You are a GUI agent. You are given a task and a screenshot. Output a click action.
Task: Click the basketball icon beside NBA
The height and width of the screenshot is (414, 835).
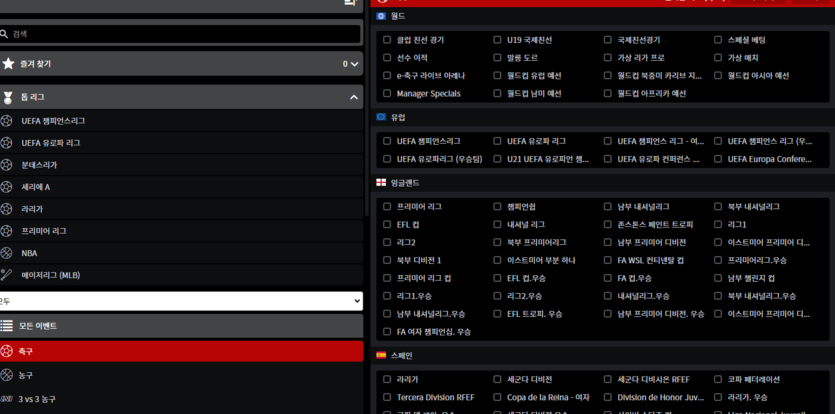pyautogui.click(x=6, y=253)
